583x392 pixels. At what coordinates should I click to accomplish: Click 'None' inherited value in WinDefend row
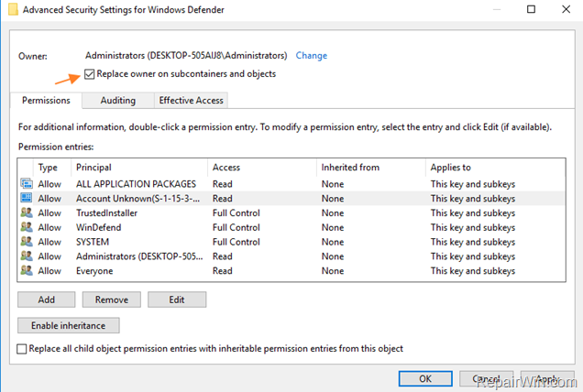pyautogui.click(x=333, y=227)
